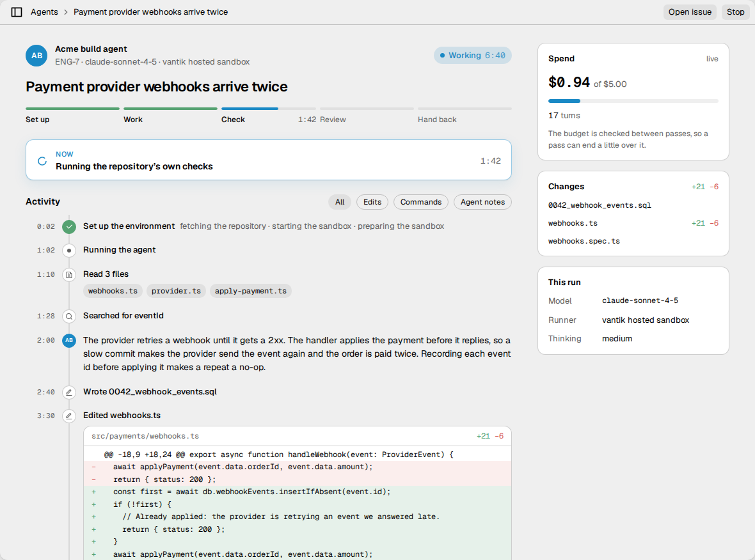755x560 pixels.
Task: Click the $0.94 spend amount
Action: (569, 82)
